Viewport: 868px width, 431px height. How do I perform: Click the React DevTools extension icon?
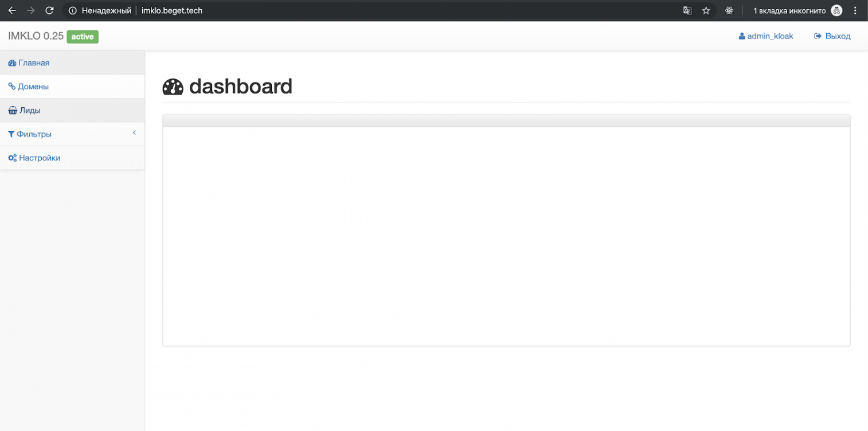point(729,10)
